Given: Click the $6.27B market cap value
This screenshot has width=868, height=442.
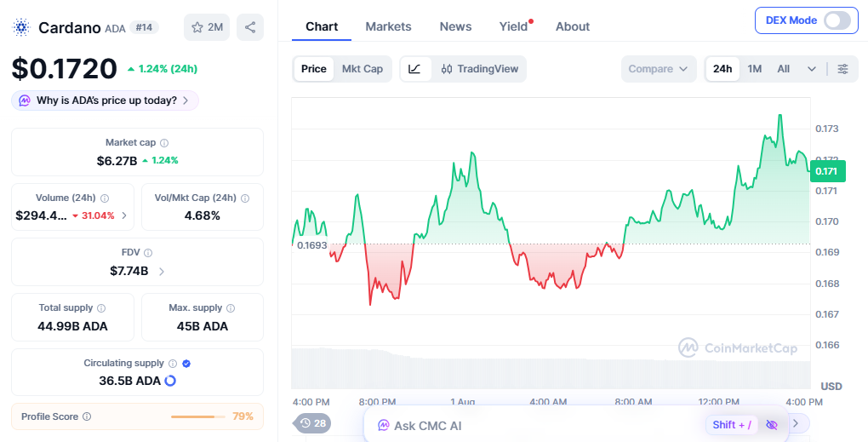Looking at the screenshot, I should click(117, 161).
